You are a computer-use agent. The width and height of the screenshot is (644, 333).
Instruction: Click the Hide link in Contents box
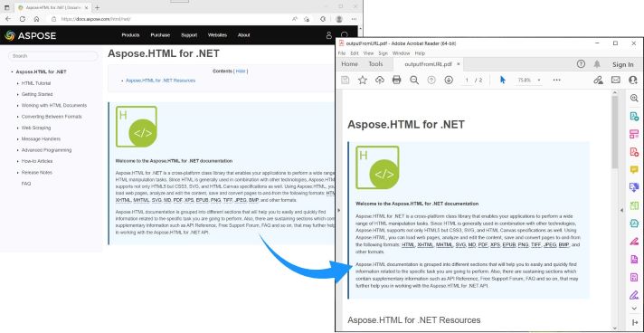[241, 71]
